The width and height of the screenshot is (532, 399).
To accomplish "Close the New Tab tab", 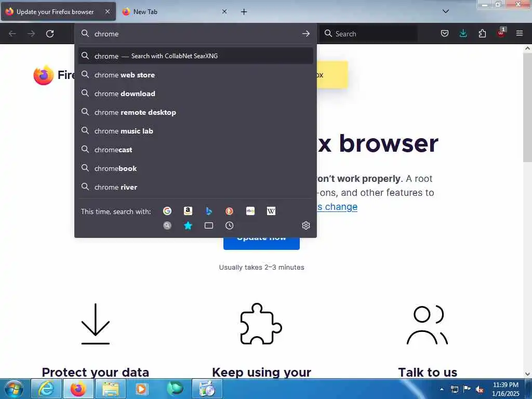I will point(224,11).
